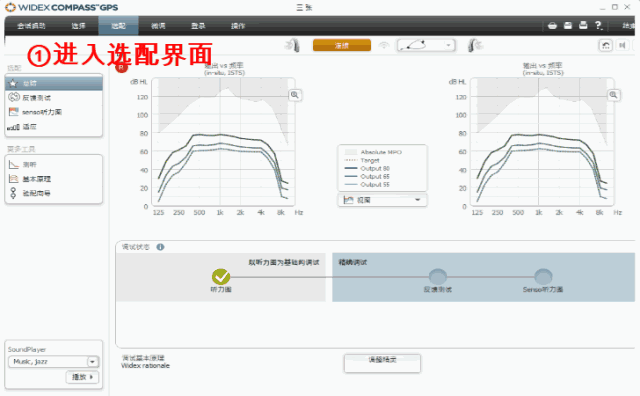Click the star icon in the sidebar list
The width and height of the screenshot is (640, 396).
coord(13,83)
